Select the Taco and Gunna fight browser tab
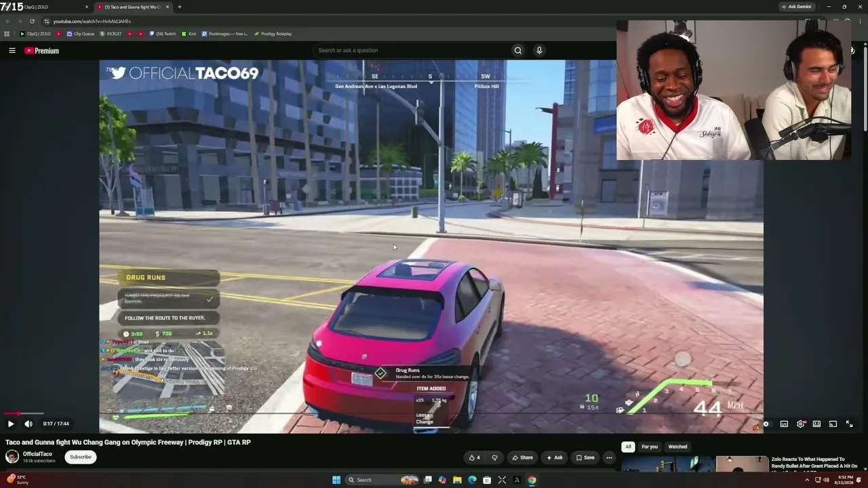The image size is (868, 488). (x=132, y=7)
